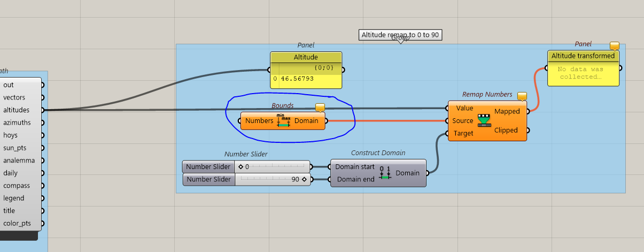This screenshot has height=252, width=644.
Task: Click the Clipped output on Remap Numbers
Action: click(x=506, y=130)
